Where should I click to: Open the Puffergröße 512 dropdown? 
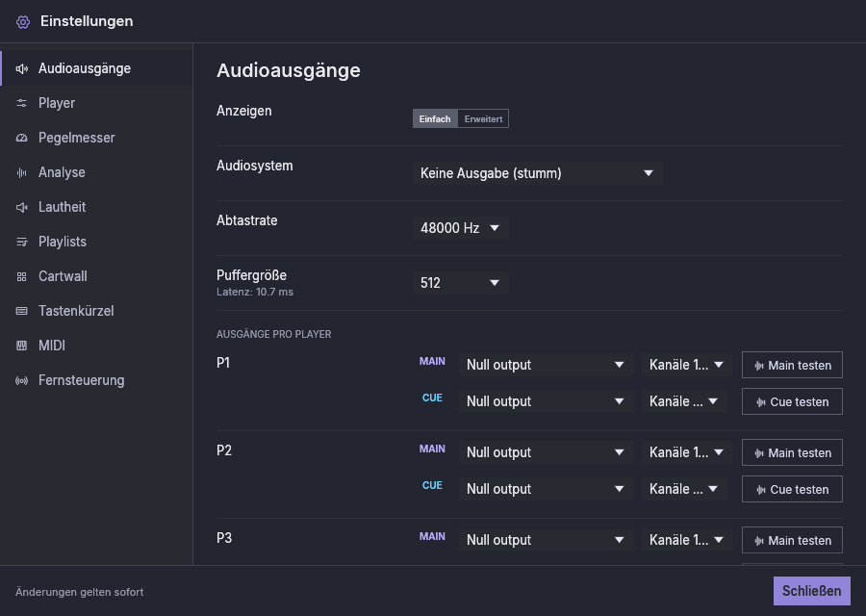(460, 283)
